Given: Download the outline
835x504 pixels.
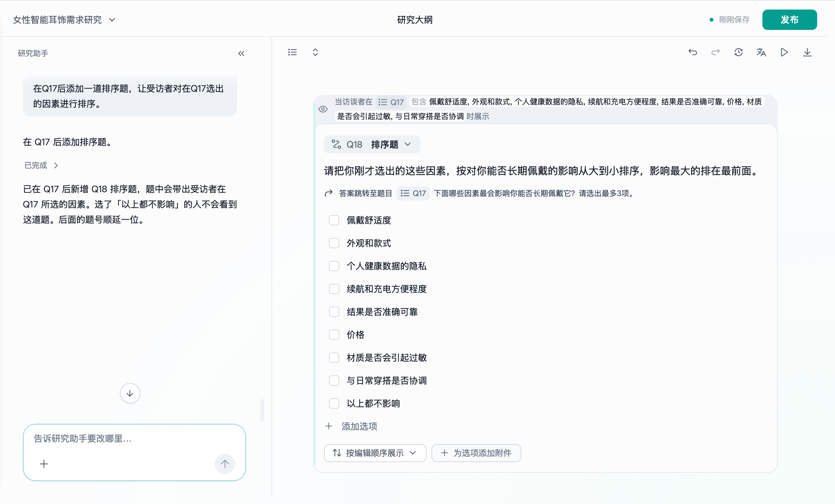Looking at the screenshot, I should click(x=807, y=52).
